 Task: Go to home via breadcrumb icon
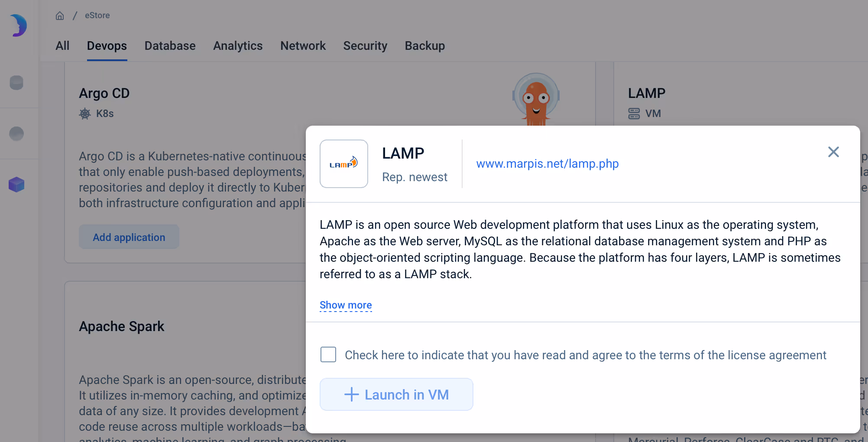pos(60,16)
